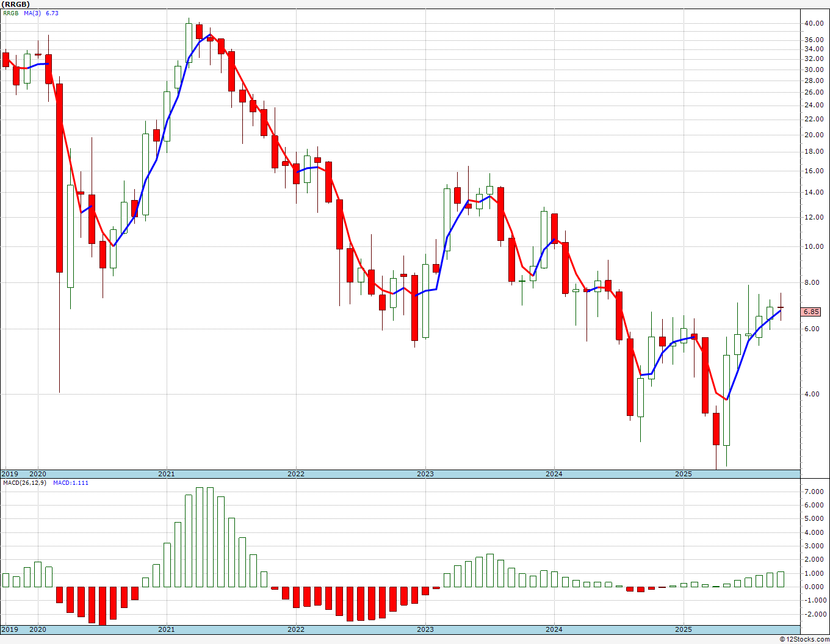Click the 4.00 price axis label
Image resolution: width=830 pixels, height=644 pixels.
click(x=812, y=394)
